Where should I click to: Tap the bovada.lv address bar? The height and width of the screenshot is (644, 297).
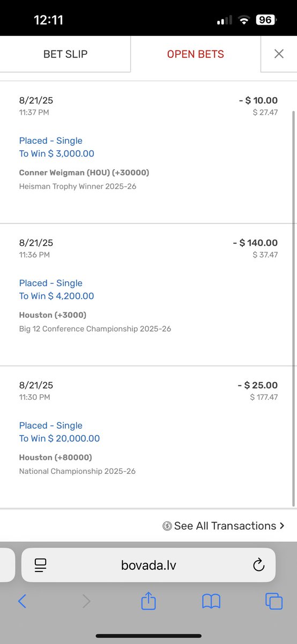[x=148, y=565]
